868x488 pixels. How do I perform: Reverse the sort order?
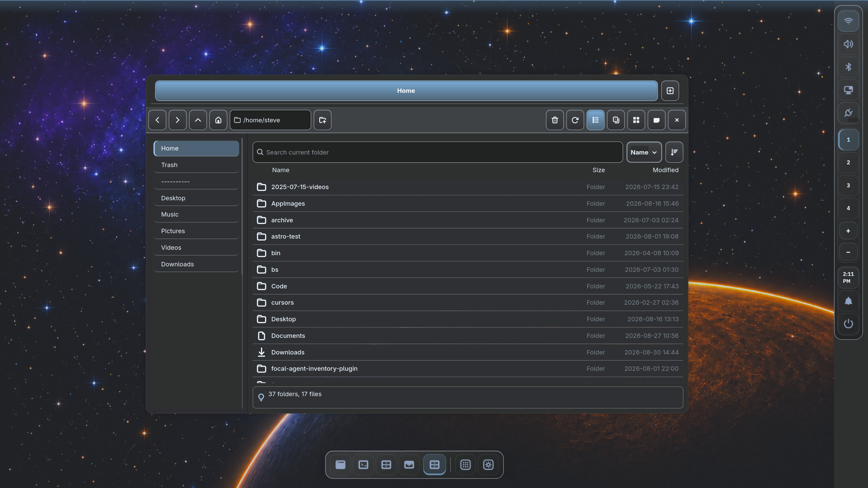tap(674, 152)
